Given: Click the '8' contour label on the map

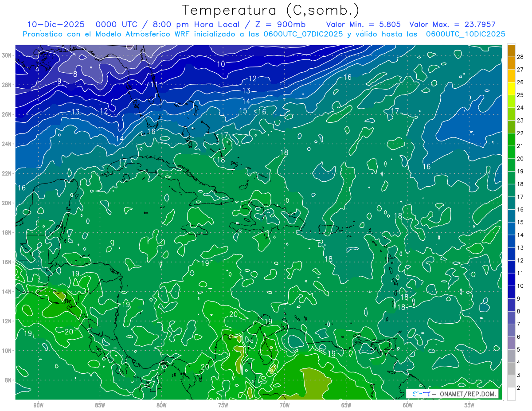Looking at the screenshot, I should (x=75, y=74).
